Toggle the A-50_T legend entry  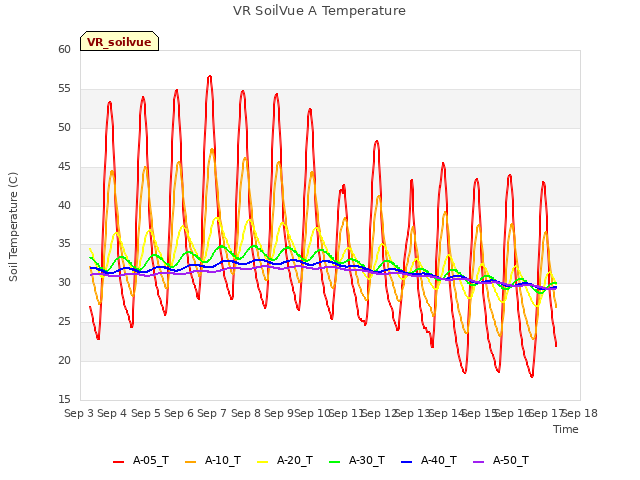tap(501, 460)
